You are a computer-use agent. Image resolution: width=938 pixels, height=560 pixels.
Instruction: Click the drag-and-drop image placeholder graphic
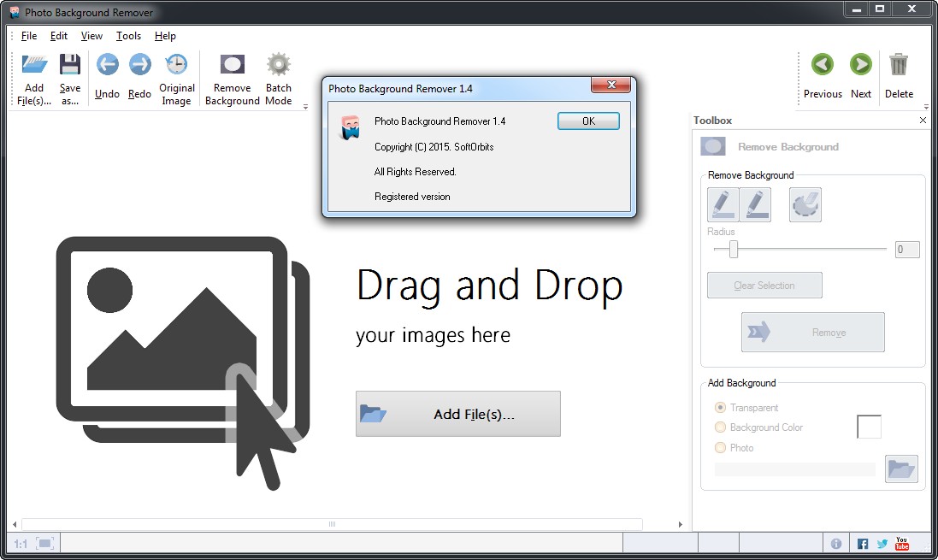183,363
